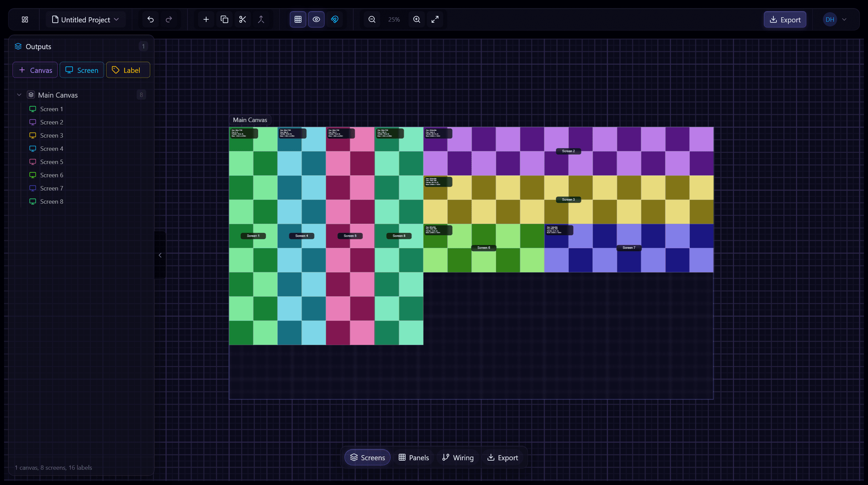Switch to the Panels tab
868x485 pixels.
(413, 457)
